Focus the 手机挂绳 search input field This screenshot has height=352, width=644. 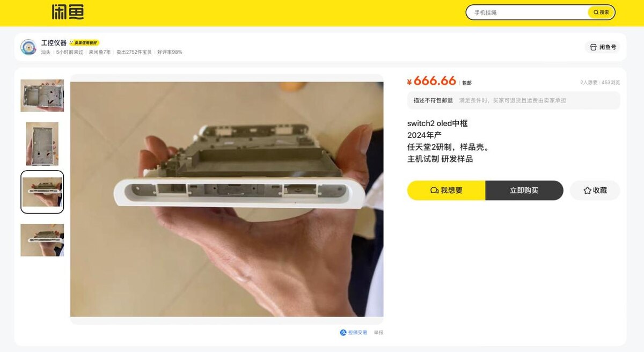coord(529,12)
